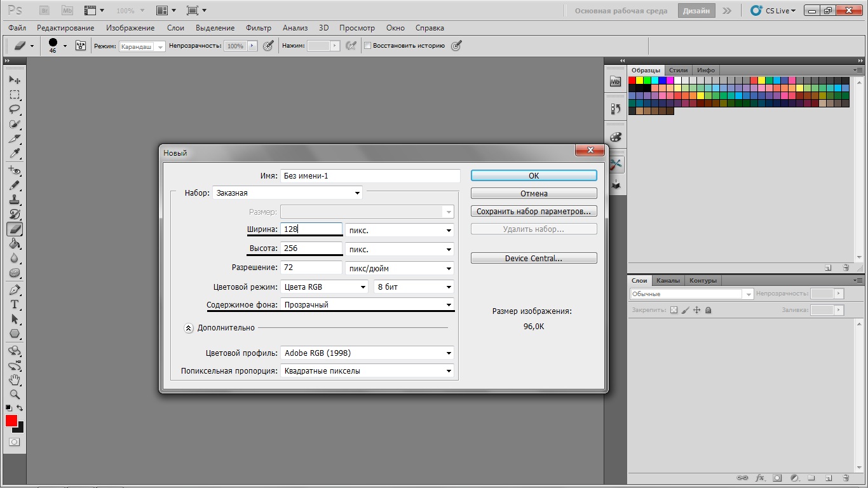Select the Zoom magnifier tool

click(x=15, y=395)
